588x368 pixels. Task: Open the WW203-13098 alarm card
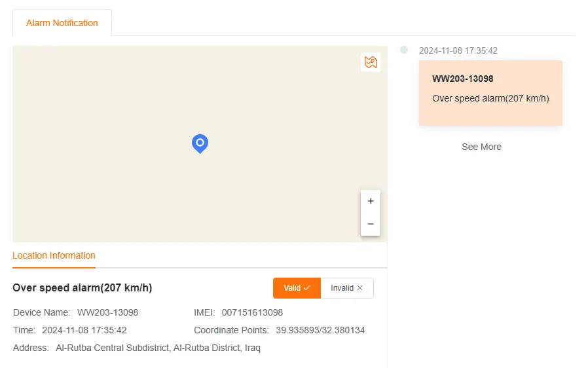(x=490, y=92)
